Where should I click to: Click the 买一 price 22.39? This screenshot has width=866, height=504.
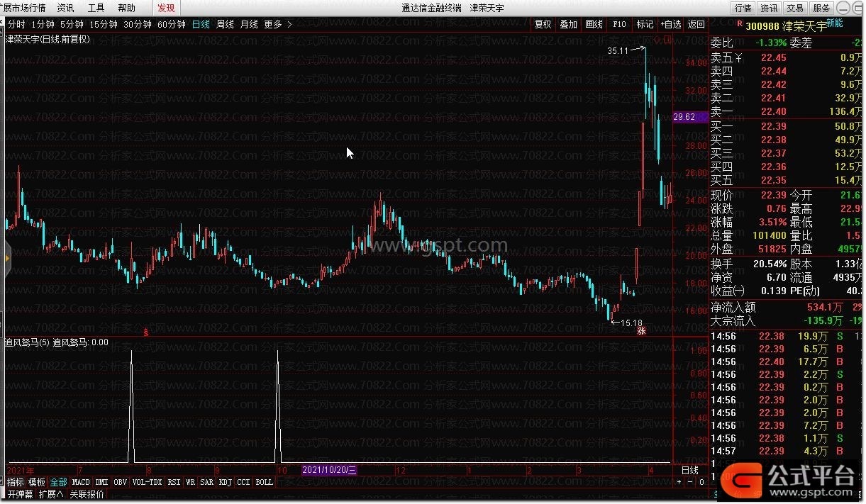pos(773,126)
